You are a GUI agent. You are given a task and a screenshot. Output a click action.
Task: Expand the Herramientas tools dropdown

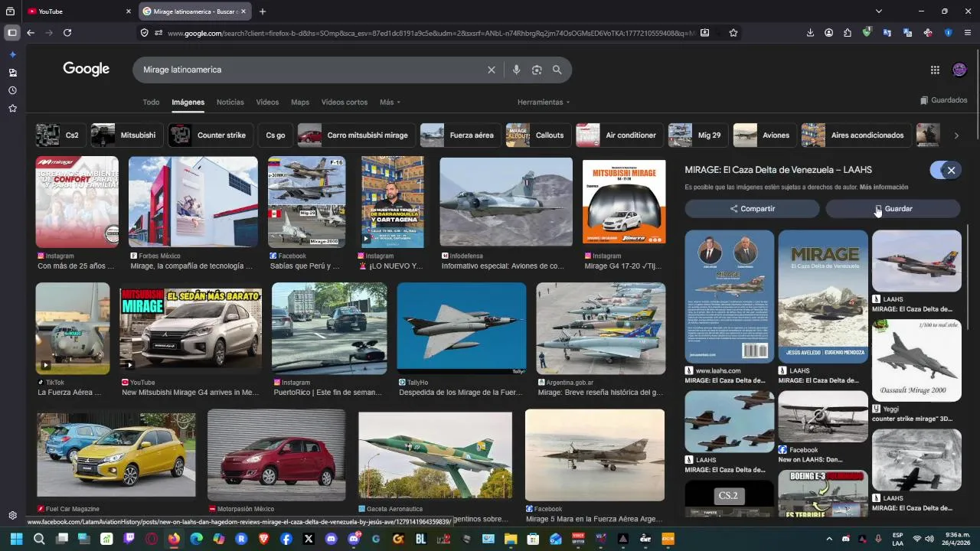click(544, 103)
